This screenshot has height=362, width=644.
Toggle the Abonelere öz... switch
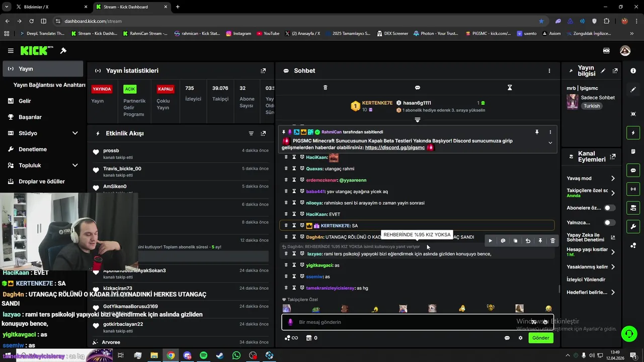(x=609, y=208)
